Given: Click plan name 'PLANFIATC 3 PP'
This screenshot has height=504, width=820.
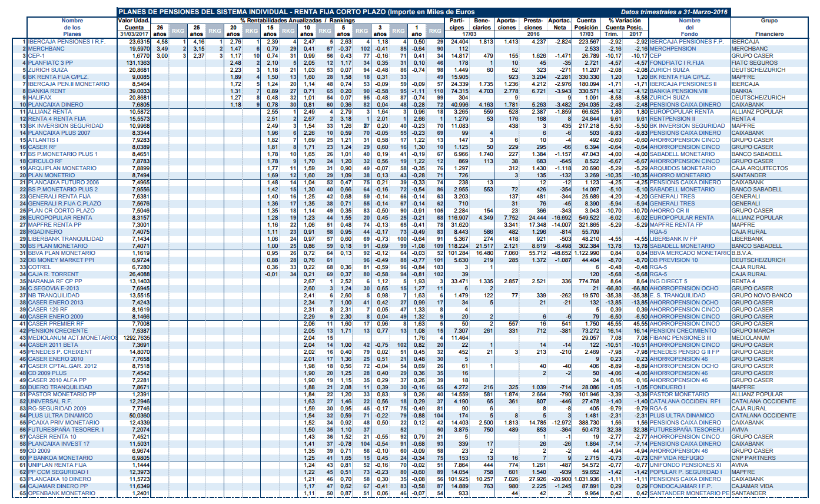Looking at the screenshot, I should click(x=51, y=63).
